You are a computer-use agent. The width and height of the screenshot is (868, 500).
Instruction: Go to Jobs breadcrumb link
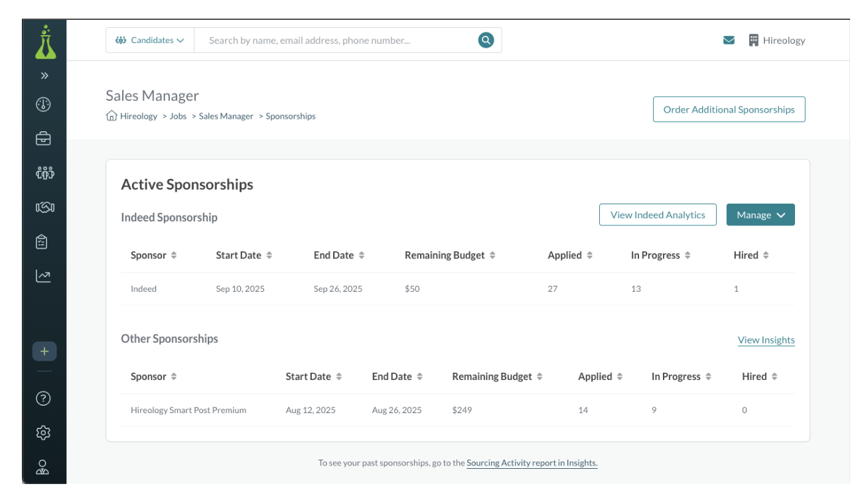178,116
